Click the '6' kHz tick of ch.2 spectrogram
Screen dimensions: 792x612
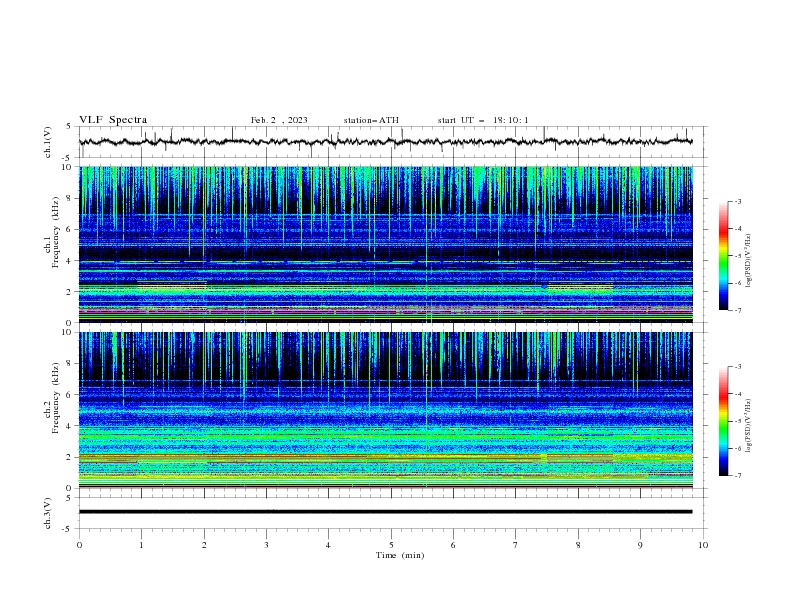click(x=69, y=395)
